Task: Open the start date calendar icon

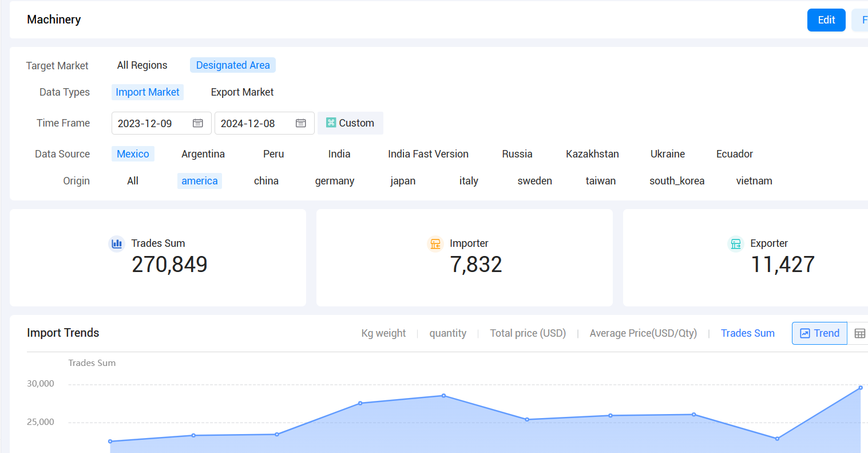Action: 198,123
